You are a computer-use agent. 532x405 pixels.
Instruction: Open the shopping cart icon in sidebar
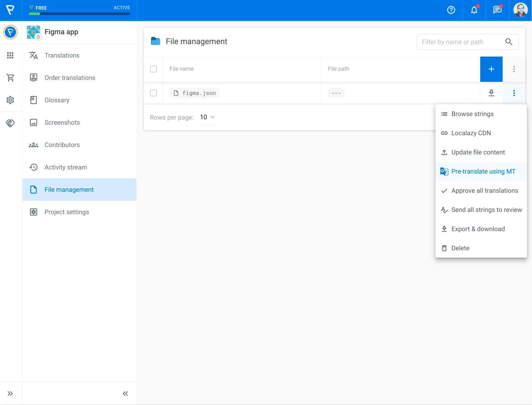coord(10,78)
